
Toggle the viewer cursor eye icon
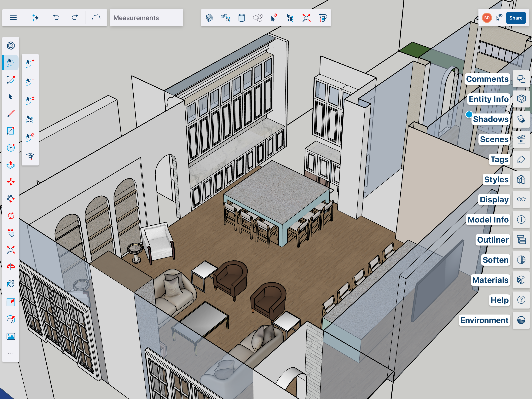[500, 18]
